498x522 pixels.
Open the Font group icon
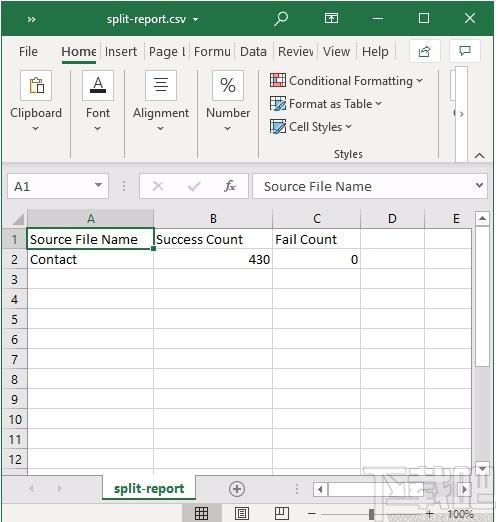[98, 86]
